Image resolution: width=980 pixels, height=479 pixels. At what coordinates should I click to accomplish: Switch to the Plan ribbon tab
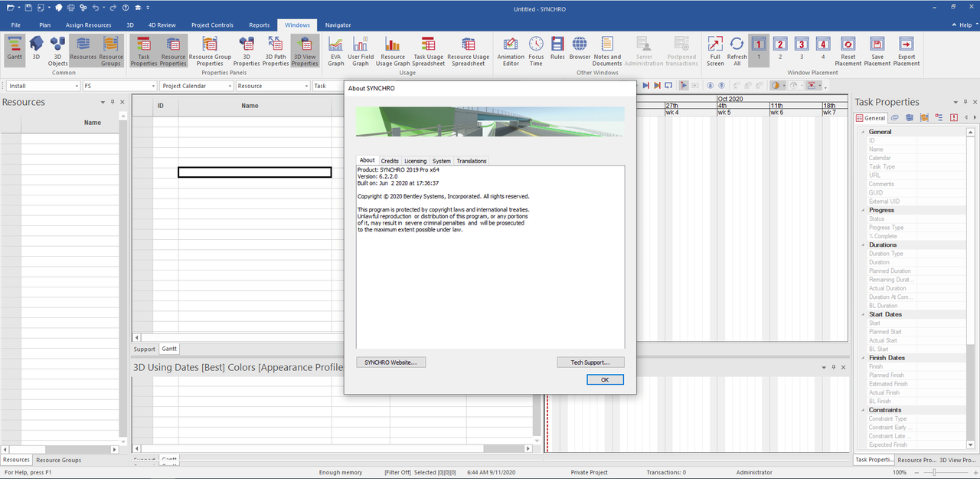(45, 25)
